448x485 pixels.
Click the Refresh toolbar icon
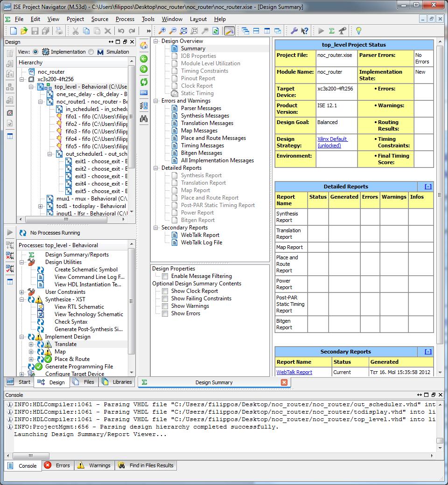(x=216, y=31)
